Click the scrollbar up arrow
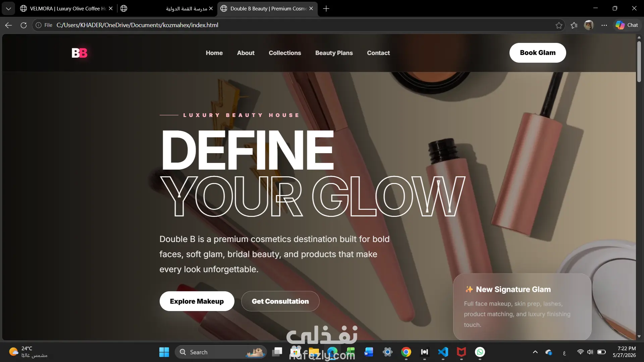Image resolution: width=644 pixels, height=362 pixels. pos(639,38)
